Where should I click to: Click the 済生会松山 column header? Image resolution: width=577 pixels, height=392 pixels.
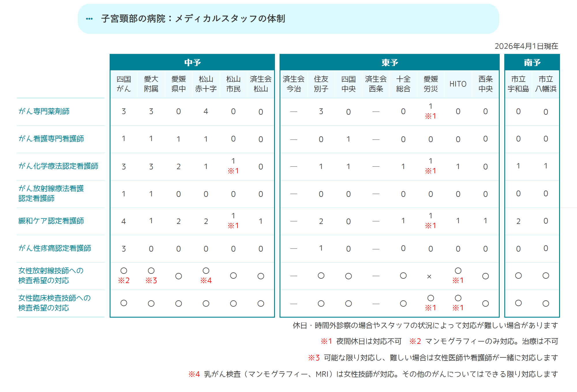click(261, 84)
